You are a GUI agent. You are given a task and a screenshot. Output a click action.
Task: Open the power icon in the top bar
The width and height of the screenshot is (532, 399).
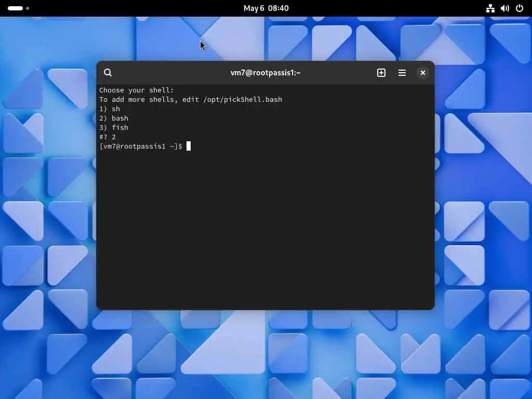click(x=520, y=8)
